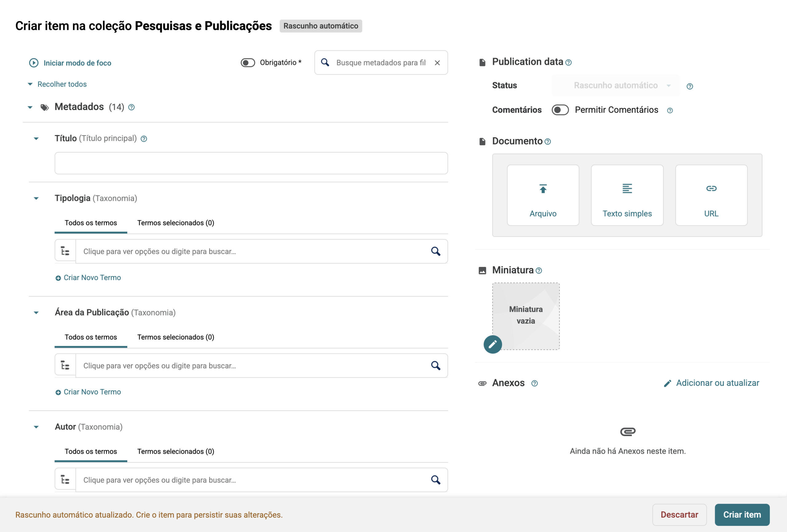
Task: Collapse the Autor taxonomy section
Action: [36, 427]
